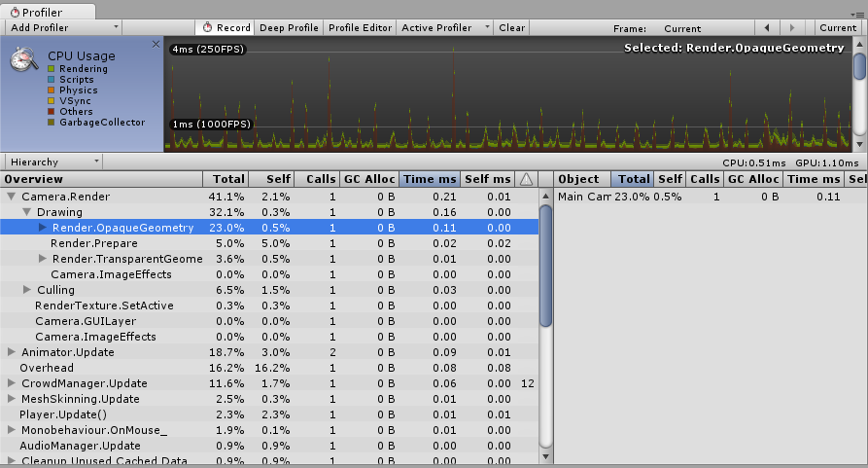Sort hierarchy by Self column
This screenshot has width=868, height=468.
tap(271, 179)
